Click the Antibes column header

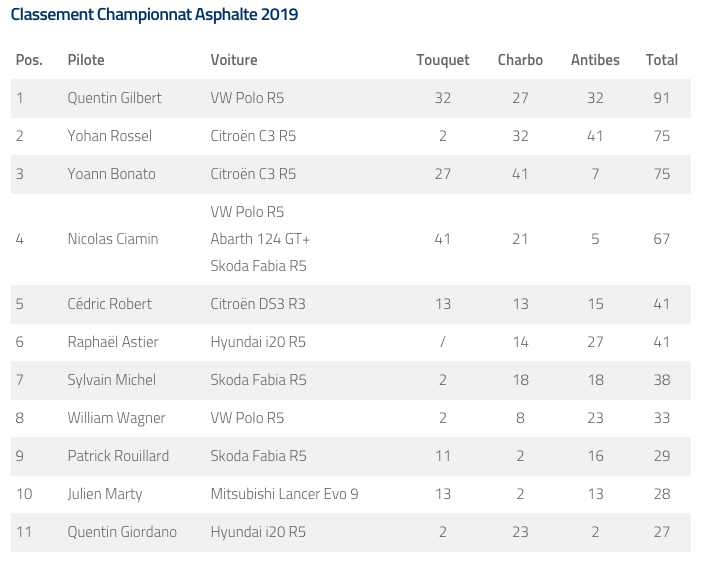pos(595,60)
